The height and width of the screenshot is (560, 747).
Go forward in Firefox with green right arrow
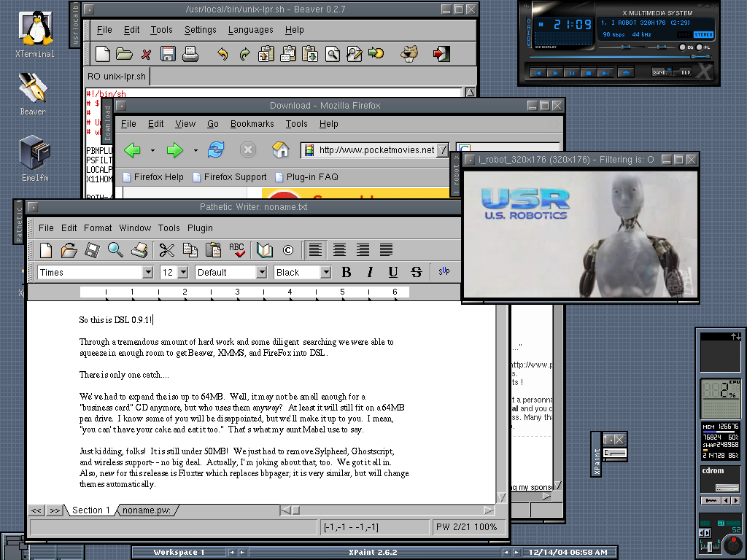tap(175, 150)
